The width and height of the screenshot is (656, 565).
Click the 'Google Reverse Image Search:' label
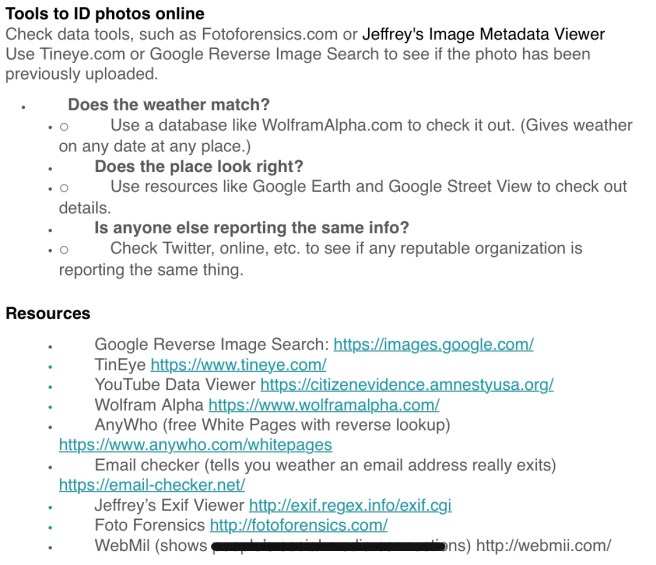pos(212,344)
